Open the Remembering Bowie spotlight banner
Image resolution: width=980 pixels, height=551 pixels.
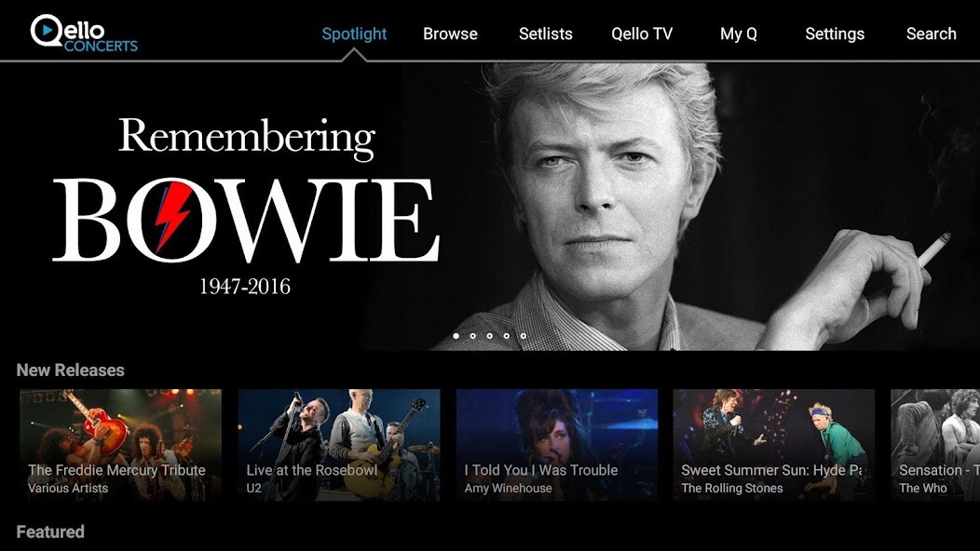click(x=490, y=206)
